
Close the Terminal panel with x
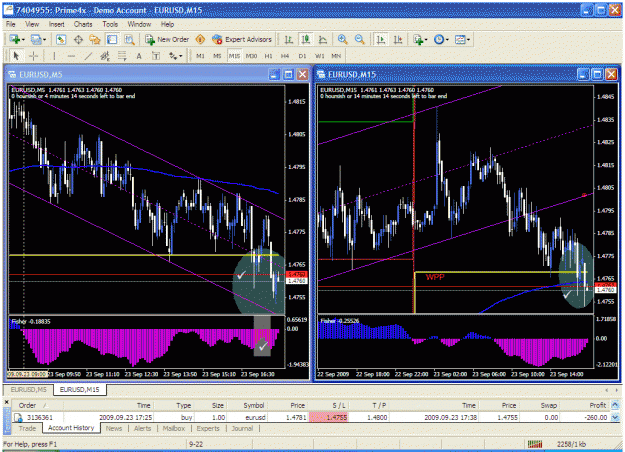coord(6,402)
